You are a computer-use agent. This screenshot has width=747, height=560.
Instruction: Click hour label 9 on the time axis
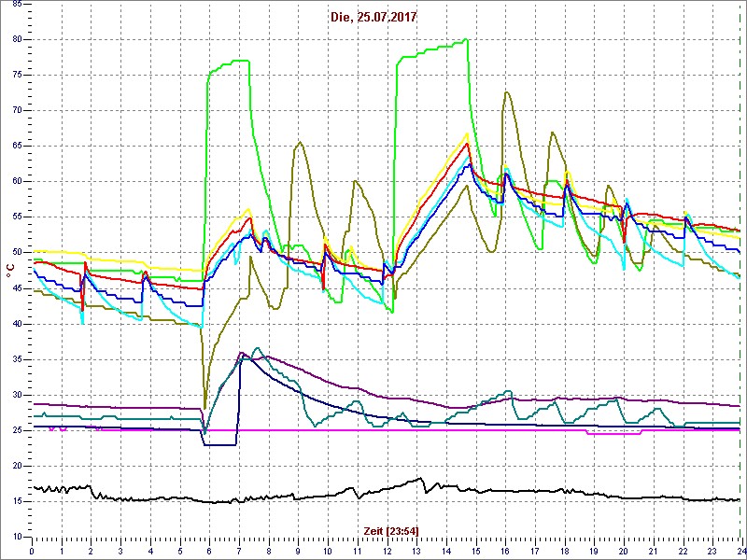pyautogui.click(x=298, y=551)
